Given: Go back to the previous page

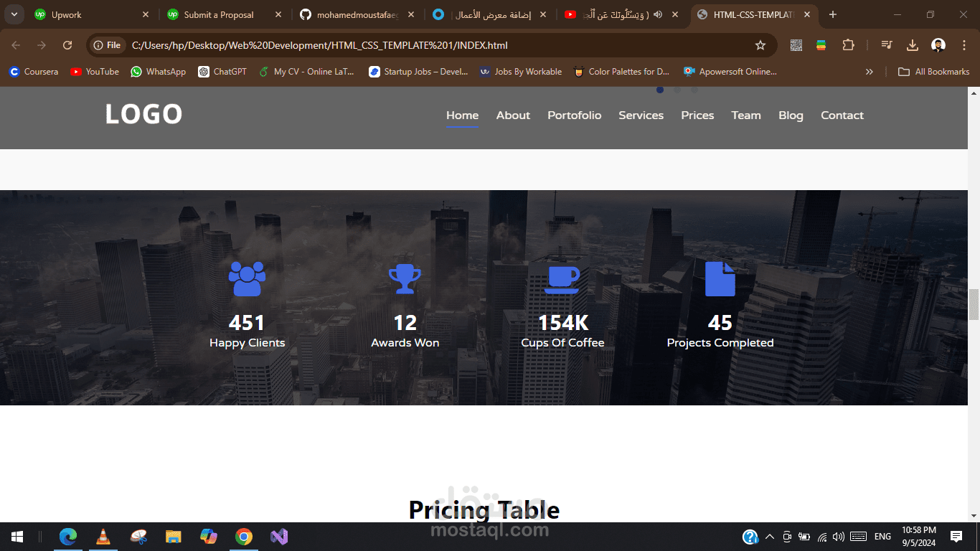Looking at the screenshot, I should [16, 45].
